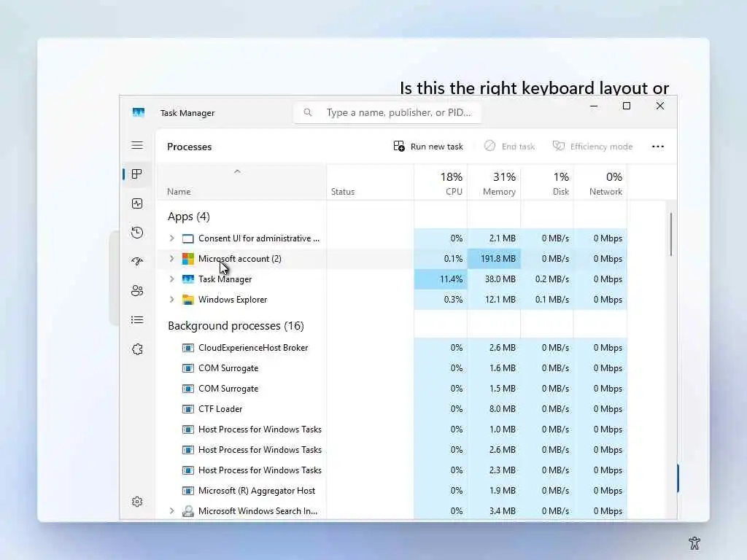Image resolution: width=747 pixels, height=560 pixels.
Task: Click the CloudExperienceHost Broker name
Action: 253,348
